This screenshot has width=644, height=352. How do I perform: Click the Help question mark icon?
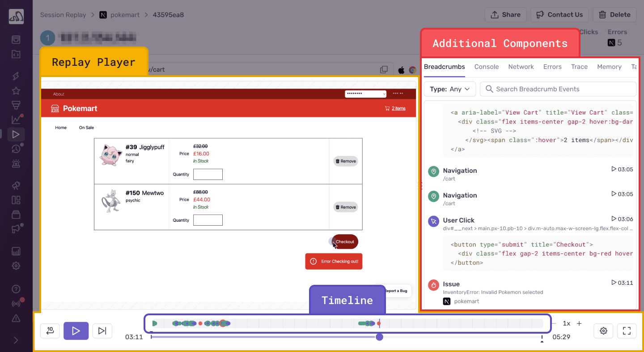point(16,289)
